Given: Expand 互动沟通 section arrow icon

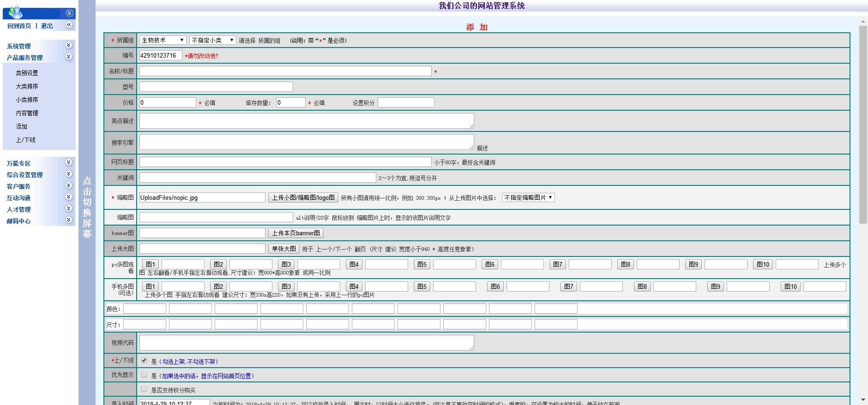Looking at the screenshot, I should [68, 197].
